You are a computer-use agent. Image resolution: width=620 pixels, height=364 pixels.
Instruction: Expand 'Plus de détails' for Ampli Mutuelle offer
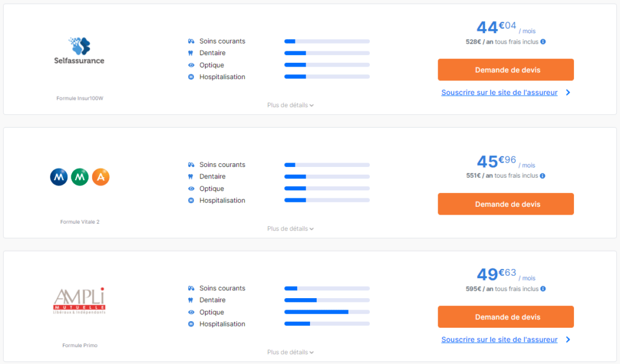[x=290, y=352]
